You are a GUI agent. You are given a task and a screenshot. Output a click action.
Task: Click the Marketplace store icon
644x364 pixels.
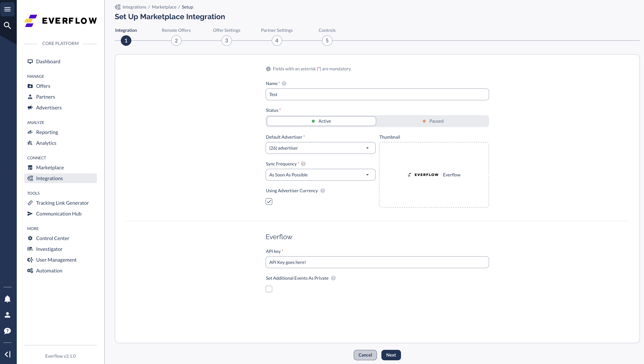(x=30, y=167)
